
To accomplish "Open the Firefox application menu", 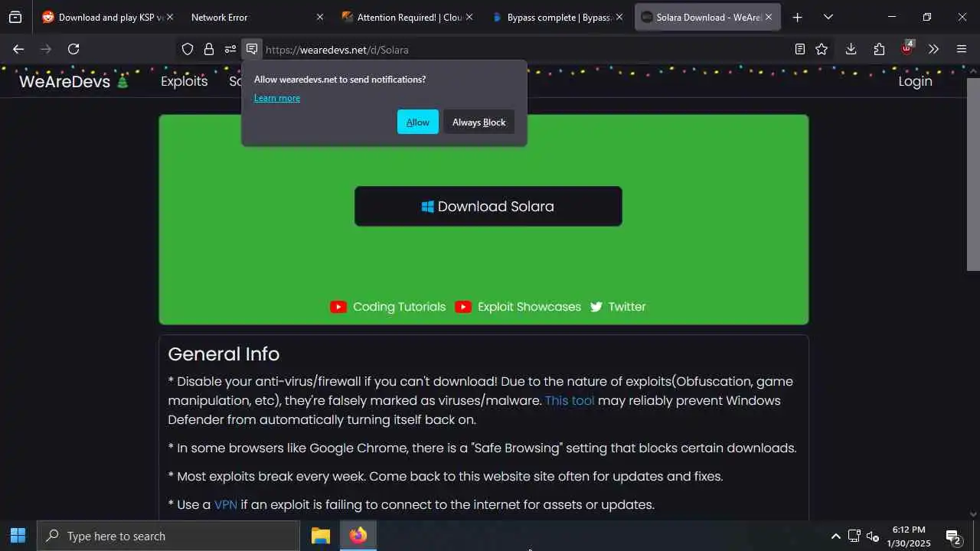I will 962,49.
